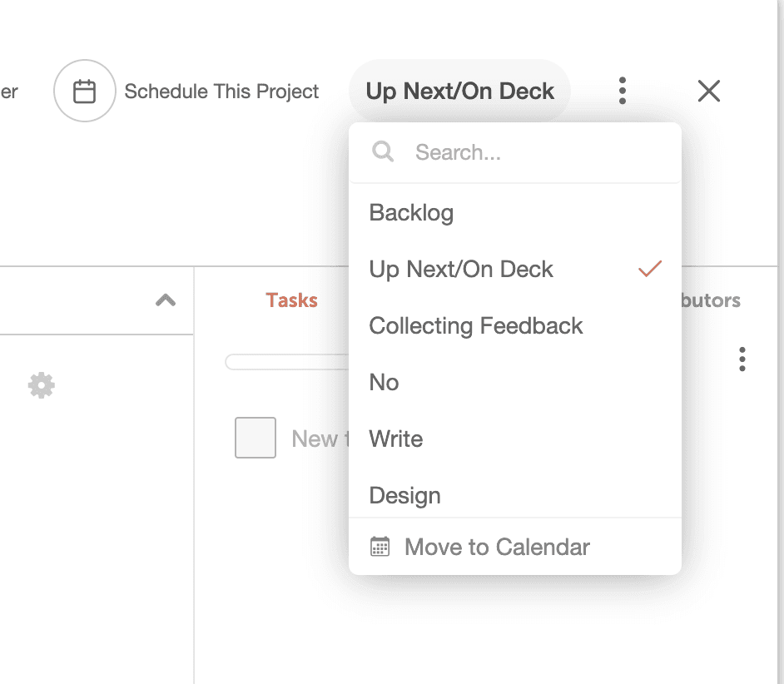
Task: Click the magnifying glass search icon
Action: click(x=383, y=151)
